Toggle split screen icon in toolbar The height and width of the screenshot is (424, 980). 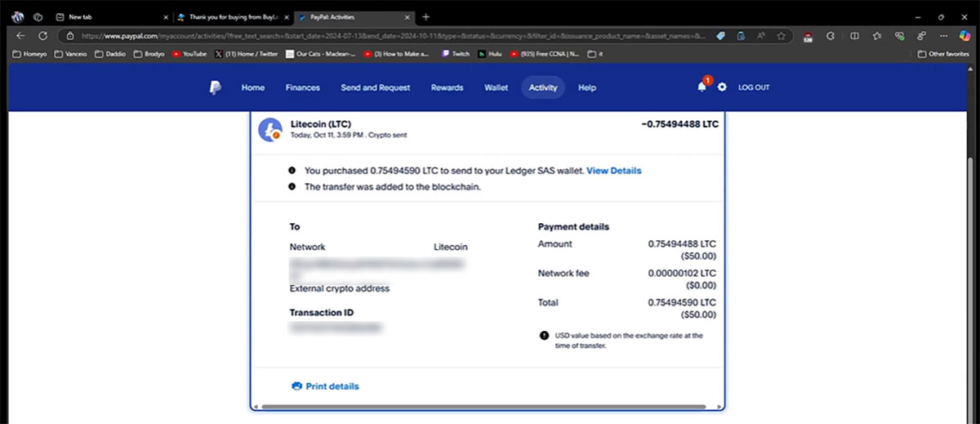pyautogui.click(x=854, y=36)
